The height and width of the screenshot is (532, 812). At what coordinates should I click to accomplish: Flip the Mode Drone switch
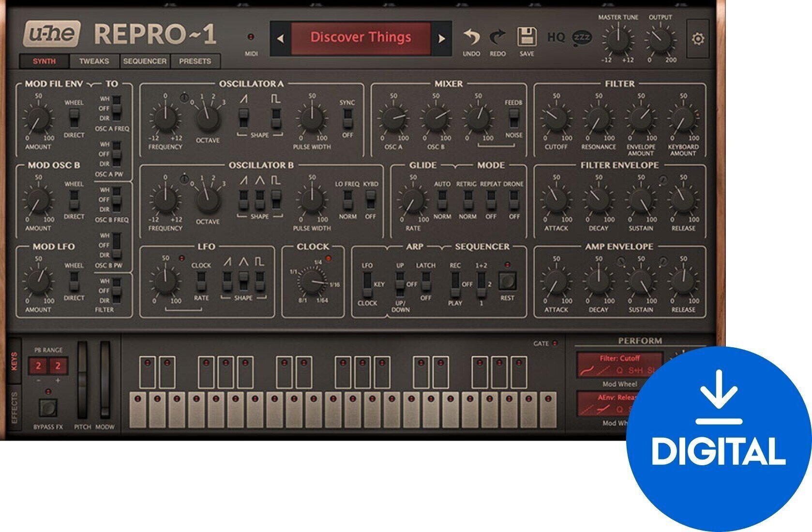click(514, 199)
